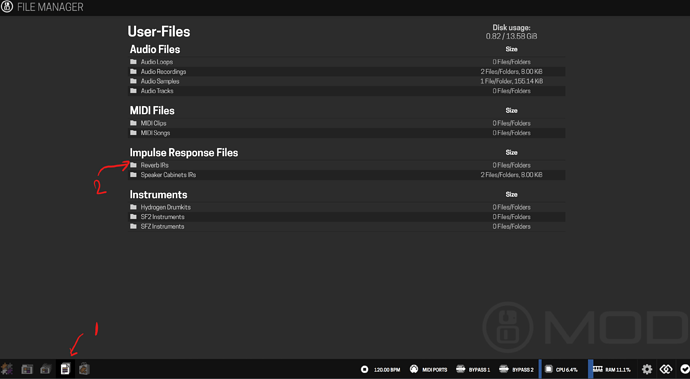Click folder icon next to MIDI Clips

tap(133, 123)
